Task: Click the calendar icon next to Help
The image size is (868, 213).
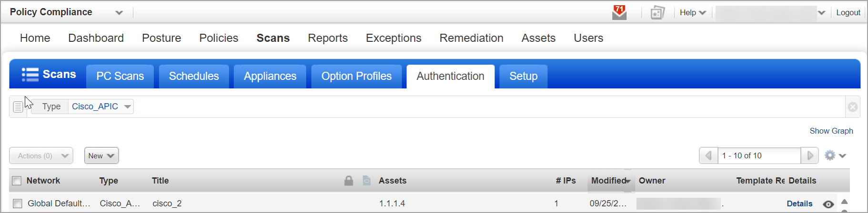Action: [x=657, y=13]
